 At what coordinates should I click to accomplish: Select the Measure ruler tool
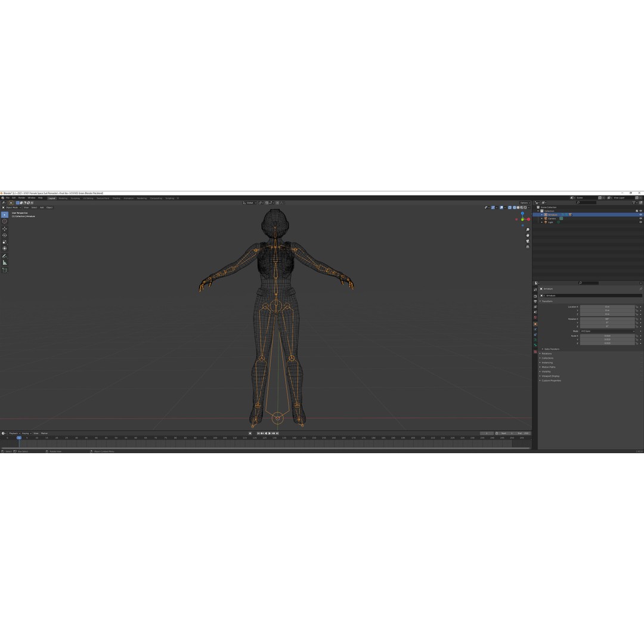pos(5,262)
